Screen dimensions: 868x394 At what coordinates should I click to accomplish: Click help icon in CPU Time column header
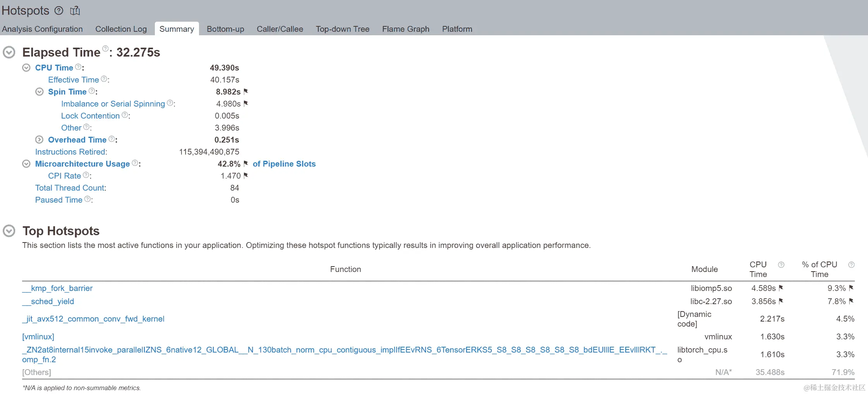pyautogui.click(x=781, y=265)
